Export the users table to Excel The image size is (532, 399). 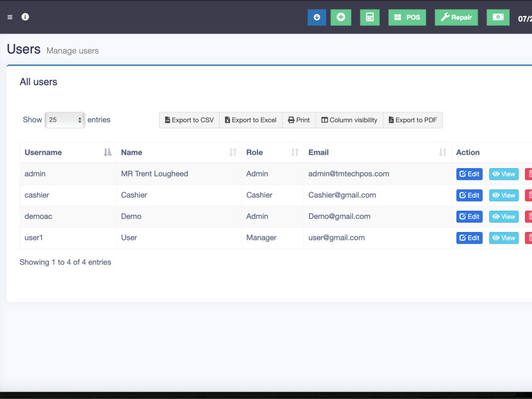pyautogui.click(x=251, y=120)
